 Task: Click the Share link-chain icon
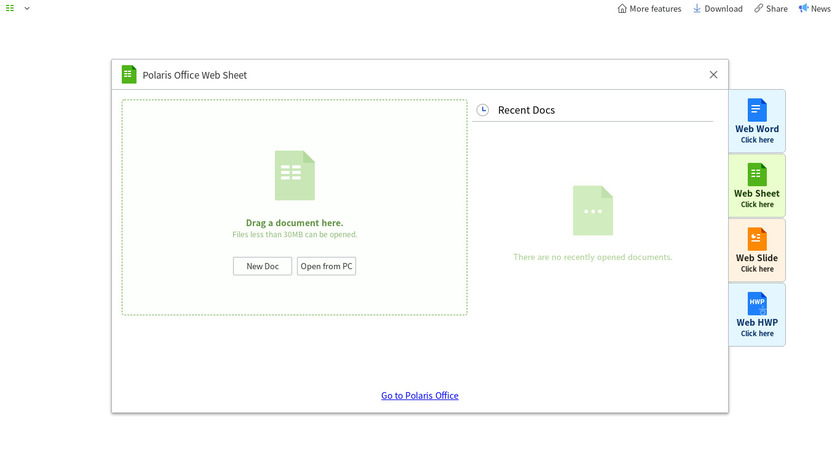tap(759, 9)
